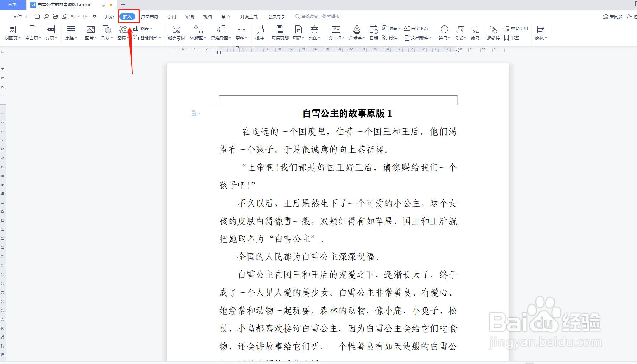This screenshot has width=637, height=364.
Task: Insert a table (表格)
Action: click(x=71, y=33)
